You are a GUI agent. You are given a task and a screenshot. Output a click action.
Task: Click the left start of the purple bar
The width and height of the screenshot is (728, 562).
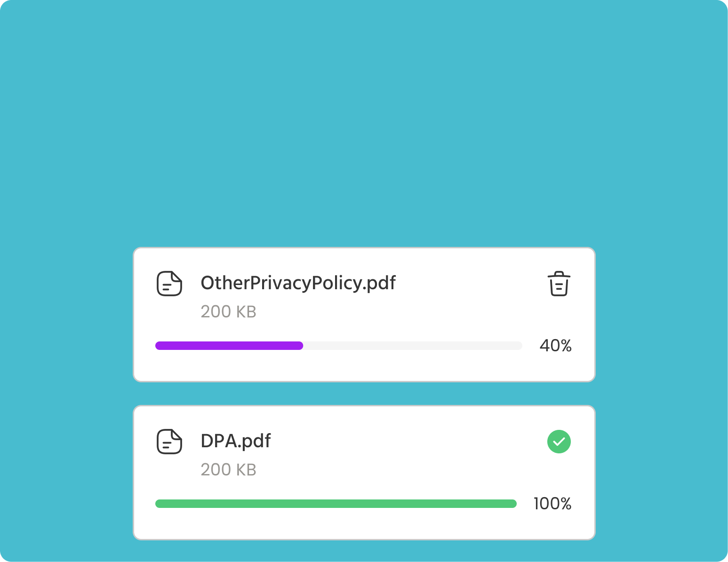pyautogui.click(x=159, y=346)
